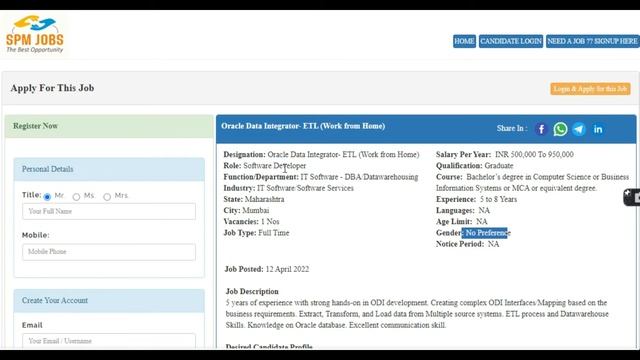The image size is (640, 360).
Task: Click the Role value Software Developer
Action: pos(275,166)
